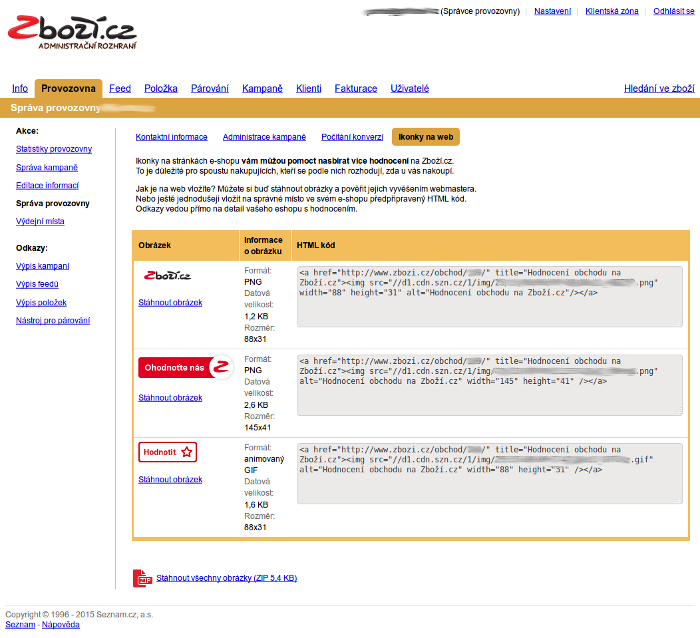Download the Ohodnoťte nás 145x41 image
Viewport: 700px width, 638px height.
(x=170, y=398)
